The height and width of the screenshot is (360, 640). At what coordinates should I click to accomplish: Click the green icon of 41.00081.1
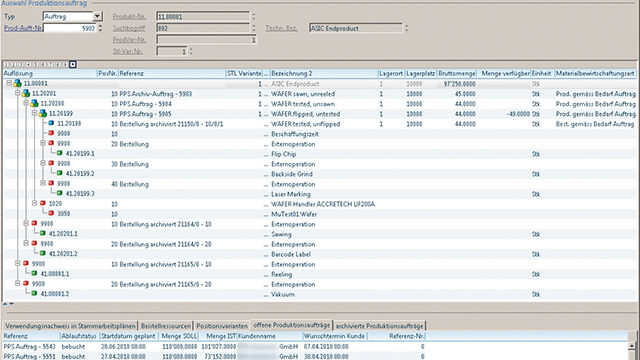(34, 273)
